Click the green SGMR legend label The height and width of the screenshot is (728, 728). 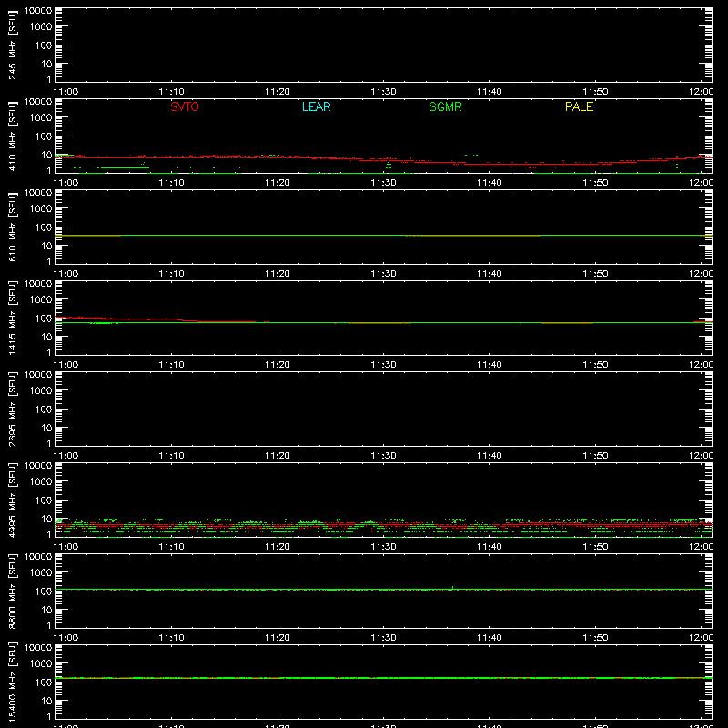point(445,106)
